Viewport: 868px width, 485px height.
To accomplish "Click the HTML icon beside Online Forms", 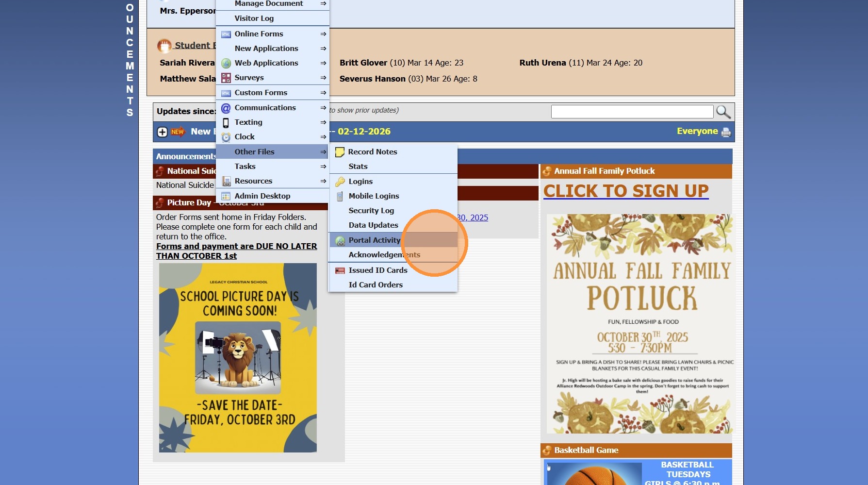I will pos(226,34).
